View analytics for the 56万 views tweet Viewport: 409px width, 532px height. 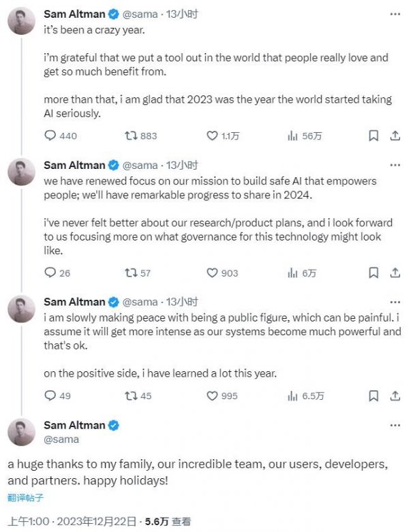pyautogui.click(x=294, y=136)
